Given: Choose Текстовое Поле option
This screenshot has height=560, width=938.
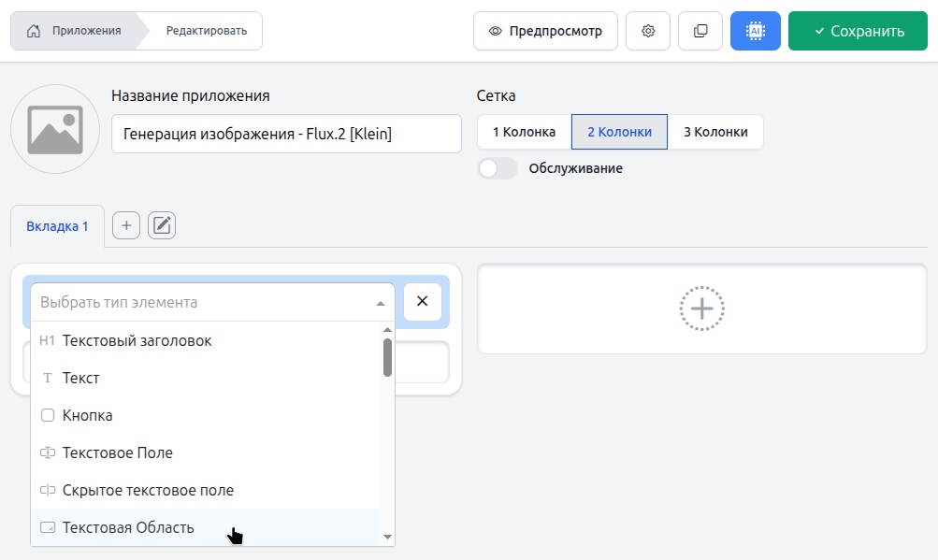Looking at the screenshot, I should pos(206,452).
